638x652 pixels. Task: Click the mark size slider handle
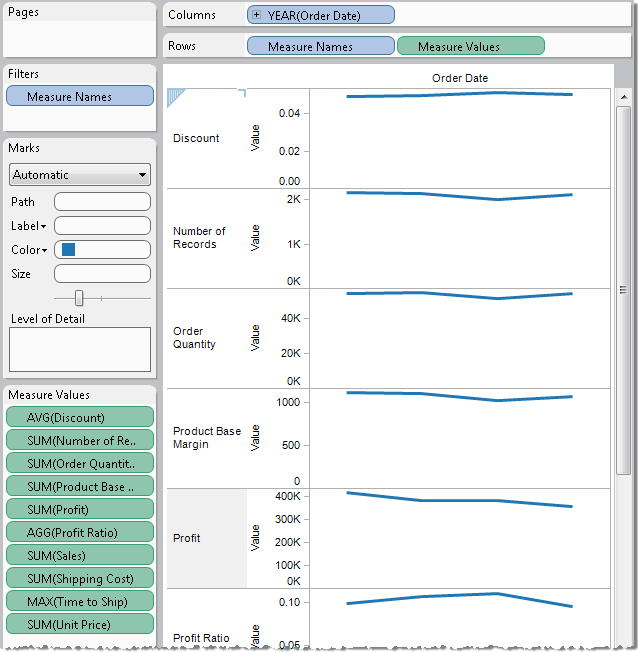[79, 298]
